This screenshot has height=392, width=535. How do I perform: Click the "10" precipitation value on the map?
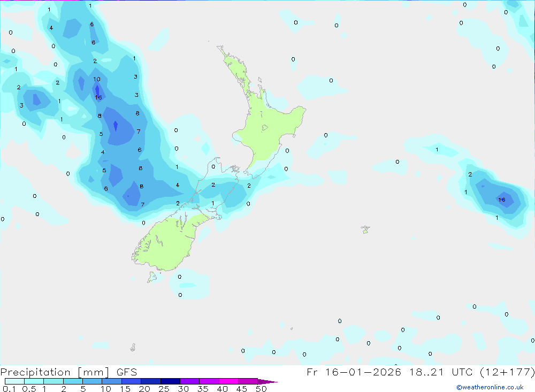pos(97,79)
